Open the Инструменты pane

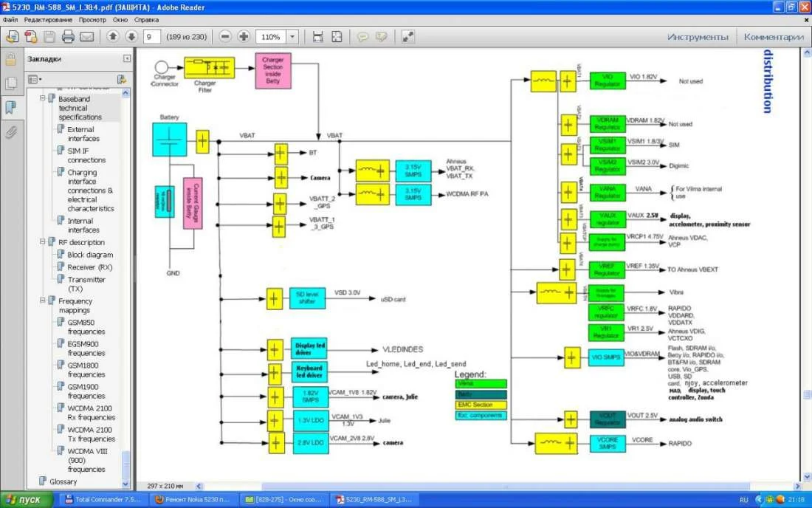coord(698,37)
